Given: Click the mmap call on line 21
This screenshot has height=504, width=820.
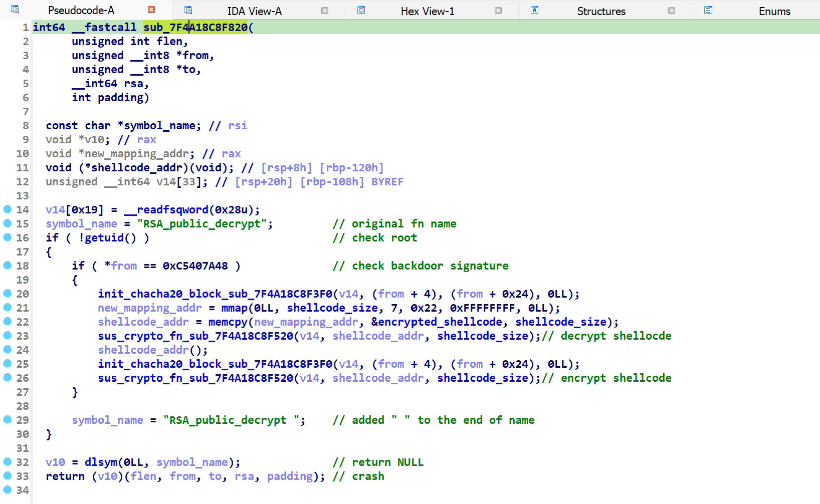Looking at the screenshot, I should point(235,308).
